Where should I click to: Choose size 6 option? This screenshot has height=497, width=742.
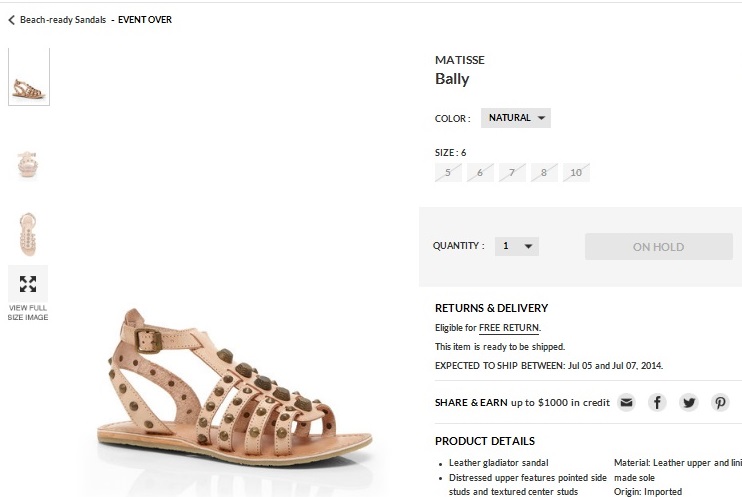point(480,173)
